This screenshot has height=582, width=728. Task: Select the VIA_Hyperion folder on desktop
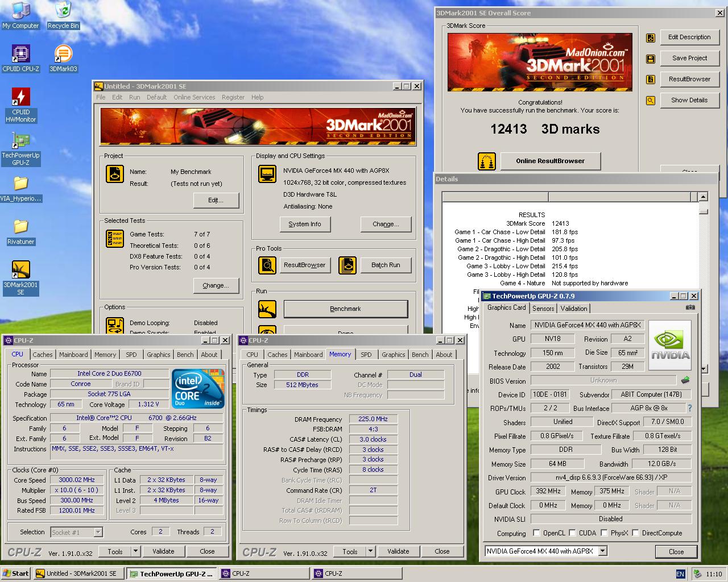(20, 189)
